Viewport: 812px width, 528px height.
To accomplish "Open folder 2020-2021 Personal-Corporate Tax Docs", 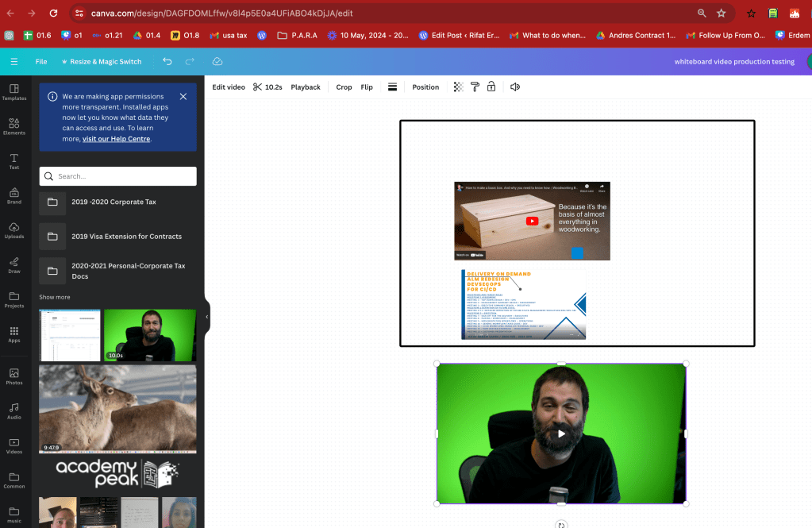I will coord(118,271).
